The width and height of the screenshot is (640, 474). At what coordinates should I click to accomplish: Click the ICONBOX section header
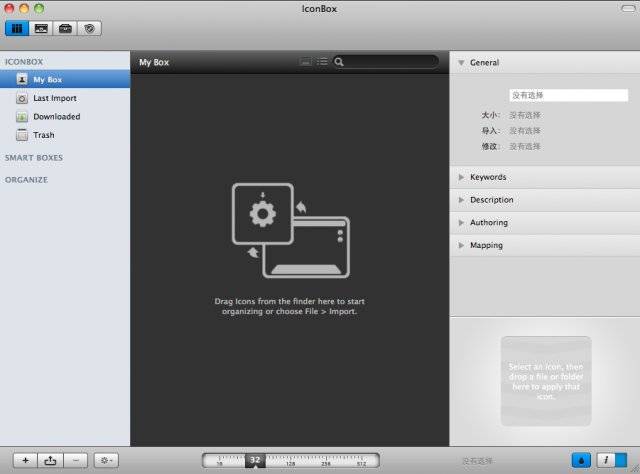coord(24,62)
